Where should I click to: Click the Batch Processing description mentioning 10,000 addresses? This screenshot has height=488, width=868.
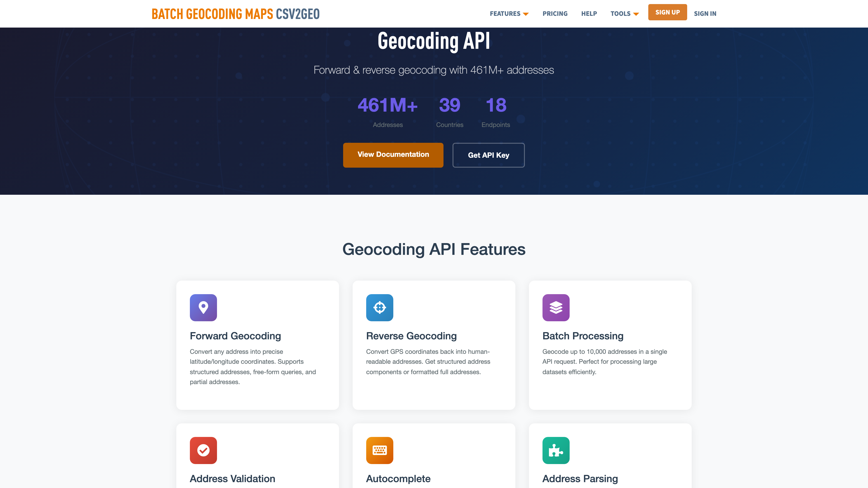[604, 362]
